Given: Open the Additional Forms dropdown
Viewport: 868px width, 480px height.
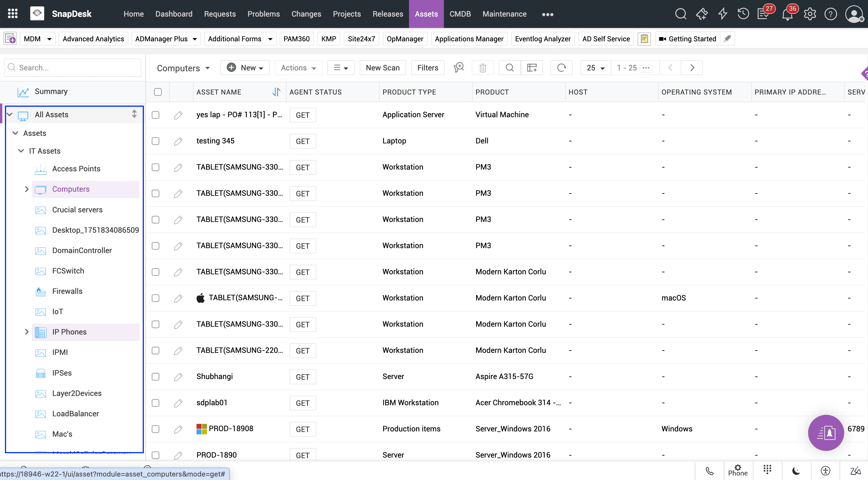Looking at the screenshot, I should pyautogui.click(x=240, y=39).
